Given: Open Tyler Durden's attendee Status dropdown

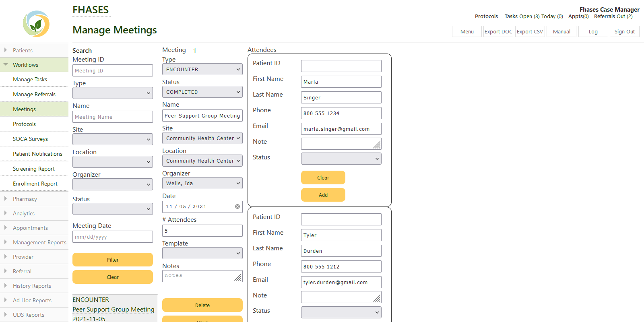Looking at the screenshot, I should pos(341,312).
